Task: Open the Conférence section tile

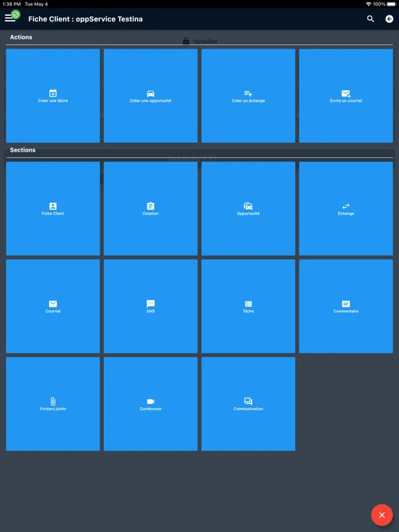Action: click(150, 404)
